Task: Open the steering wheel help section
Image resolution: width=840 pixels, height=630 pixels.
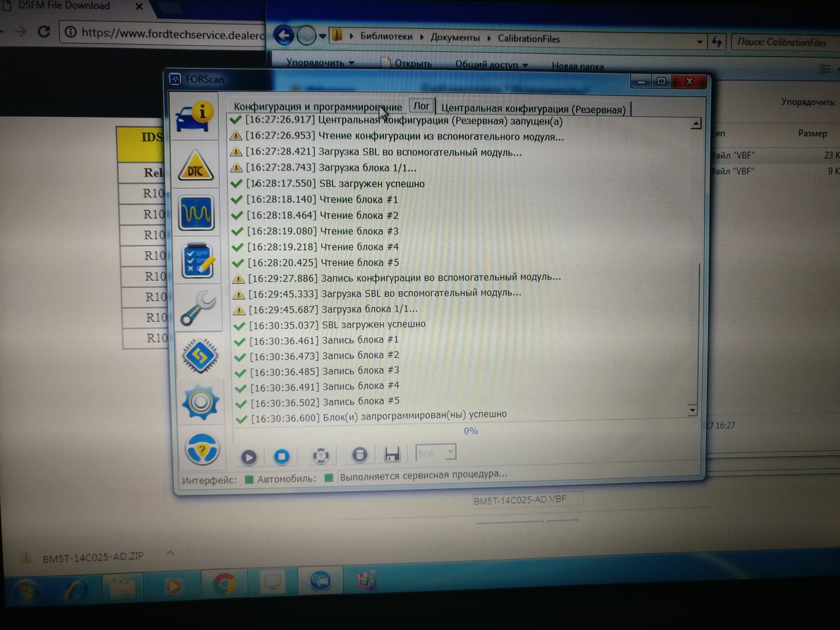Action: (202, 450)
